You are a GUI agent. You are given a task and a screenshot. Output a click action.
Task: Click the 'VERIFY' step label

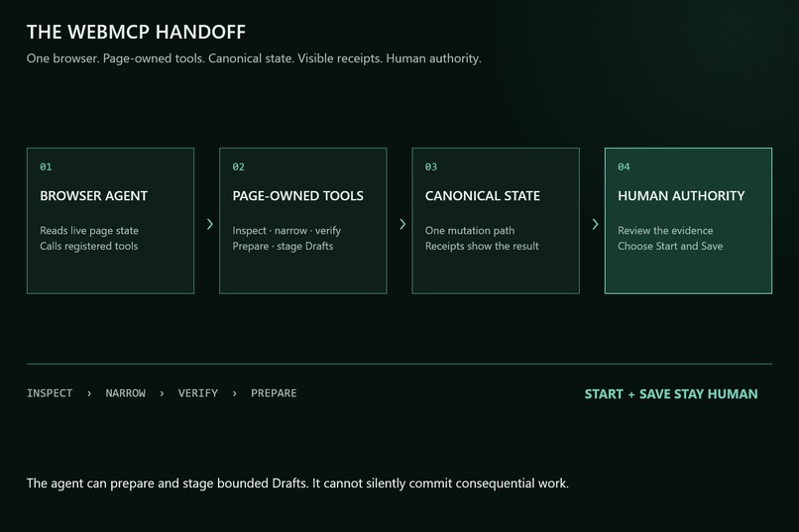click(197, 393)
